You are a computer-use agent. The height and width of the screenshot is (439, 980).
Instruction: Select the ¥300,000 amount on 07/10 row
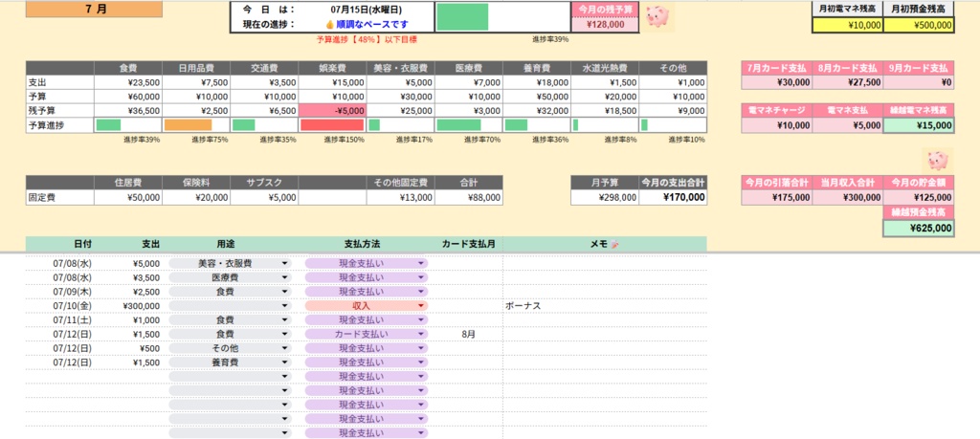(128, 306)
